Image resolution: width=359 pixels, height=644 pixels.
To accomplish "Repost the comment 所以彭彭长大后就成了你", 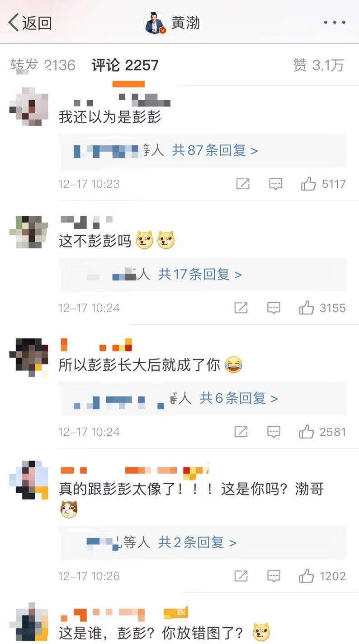I will pyautogui.click(x=241, y=432).
